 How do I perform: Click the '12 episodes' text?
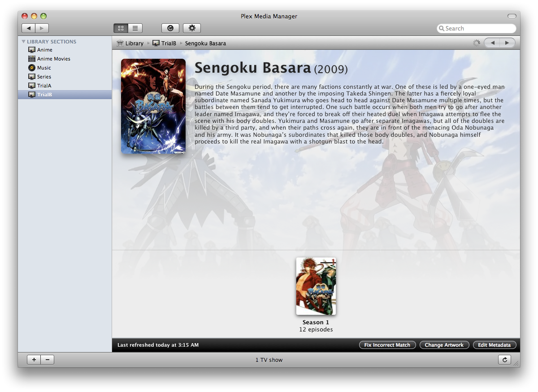click(316, 330)
